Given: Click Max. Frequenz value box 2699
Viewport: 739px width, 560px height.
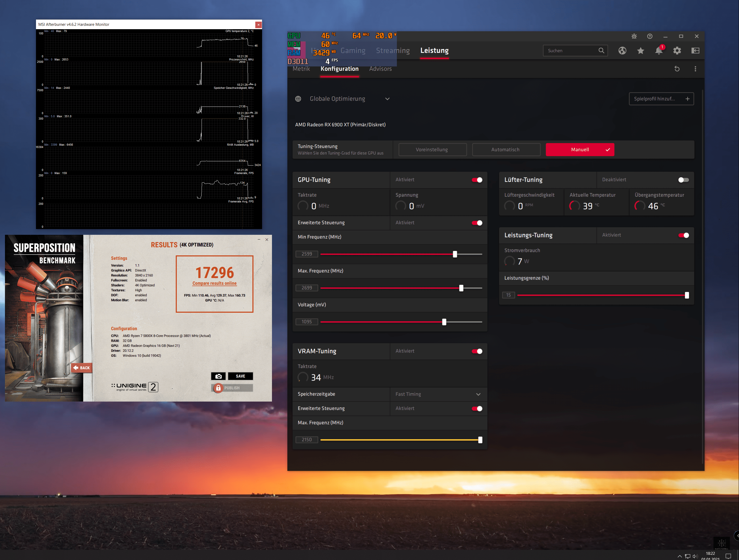Looking at the screenshot, I should pos(307,288).
